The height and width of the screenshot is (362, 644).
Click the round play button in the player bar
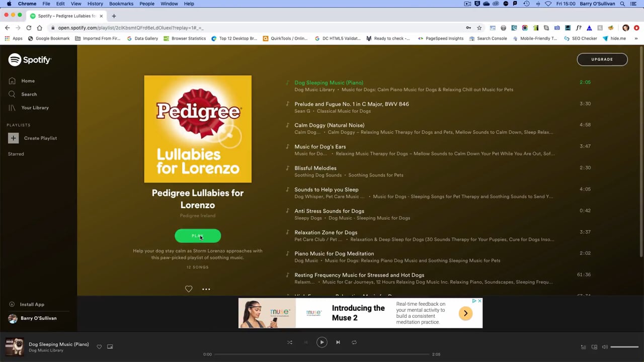point(322,342)
